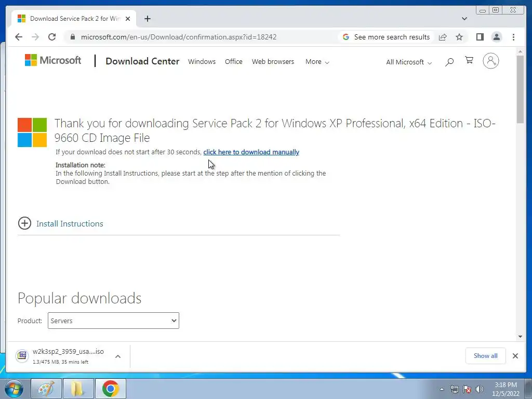
Task: Open Action Center flag icon
Action: click(467, 389)
